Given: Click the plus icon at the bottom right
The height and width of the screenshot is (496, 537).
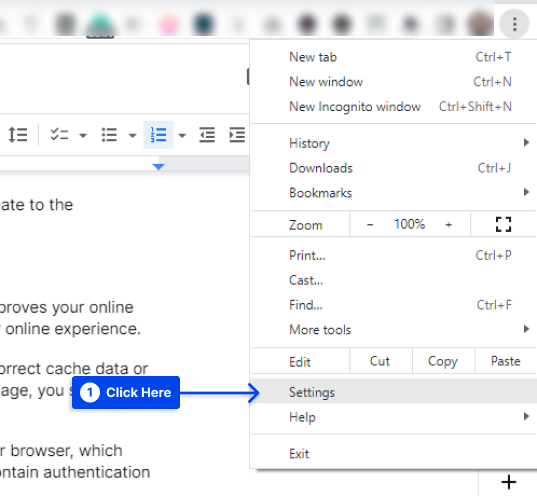Looking at the screenshot, I should (x=509, y=482).
